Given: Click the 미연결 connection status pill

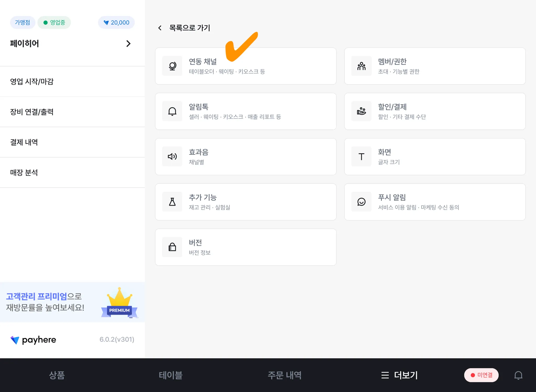Looking at the screenshot, I should (481, 375).
